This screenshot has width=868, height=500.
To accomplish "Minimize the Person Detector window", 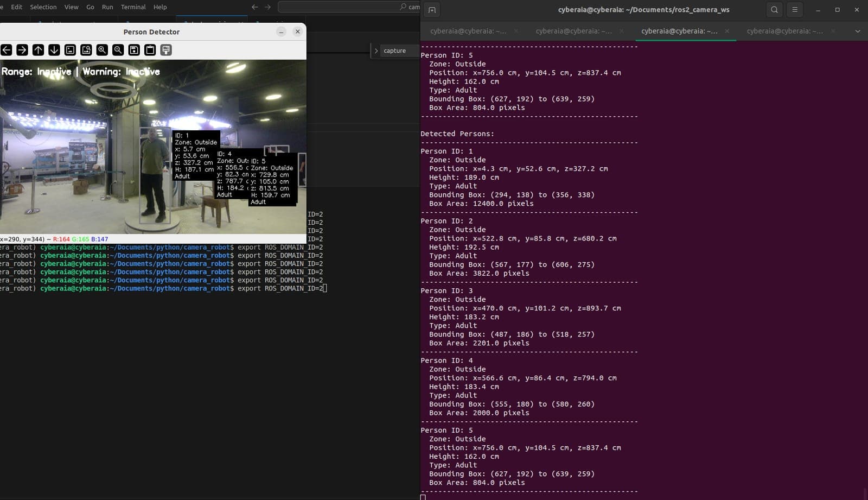I will (281, 31).
